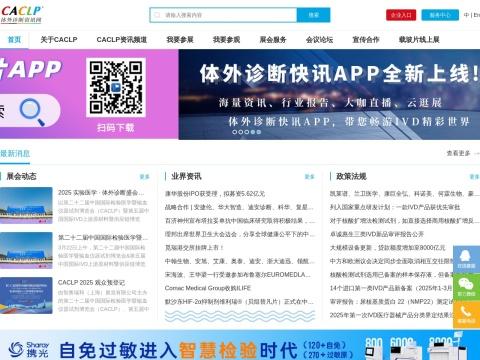Image resolution: width=480 pixels, height=360 pixels.
Task: Open the 会议论坛 menu item
Action: (x=320, y=40)
